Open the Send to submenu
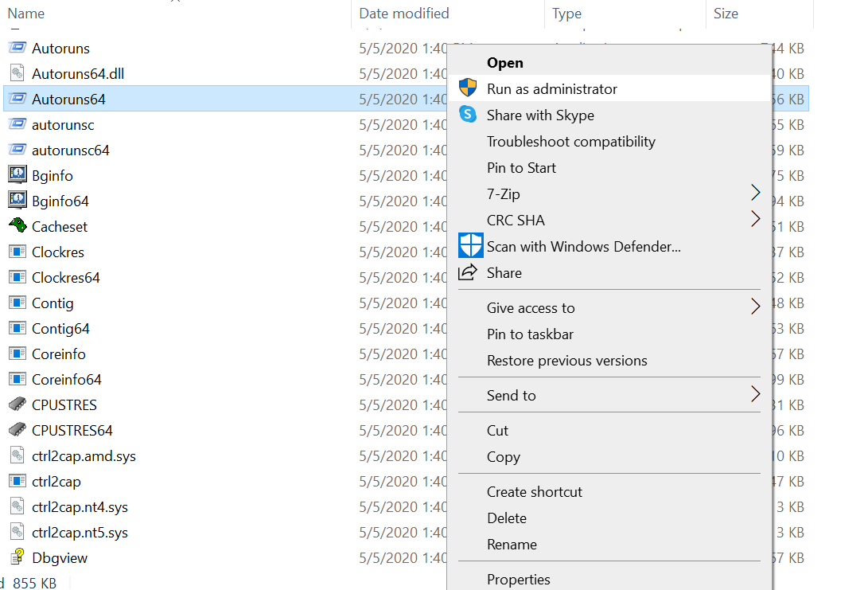The height and width of the screenshot is (590, 868). [x=754, y=394]
